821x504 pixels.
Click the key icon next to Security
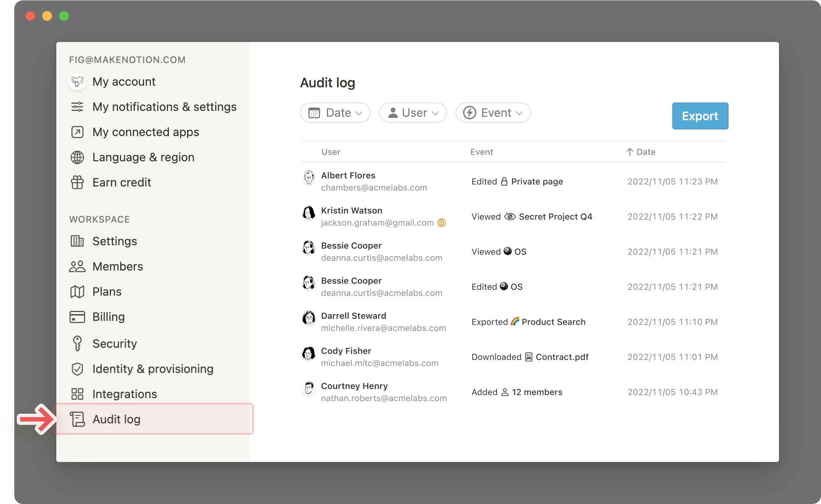[x=78, y=343]
